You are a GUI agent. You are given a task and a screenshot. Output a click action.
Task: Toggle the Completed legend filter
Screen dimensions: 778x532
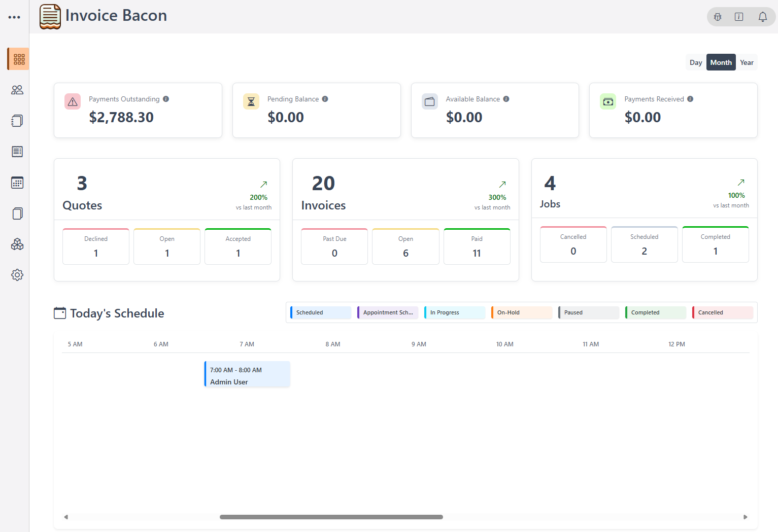(x=656, y=312)
